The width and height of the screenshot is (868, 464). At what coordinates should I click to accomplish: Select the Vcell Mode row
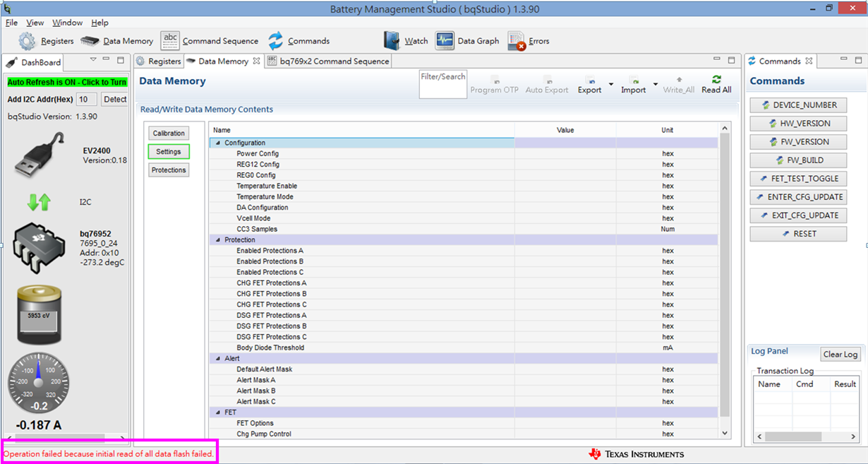pyautogui.click(x=464, y=218)
